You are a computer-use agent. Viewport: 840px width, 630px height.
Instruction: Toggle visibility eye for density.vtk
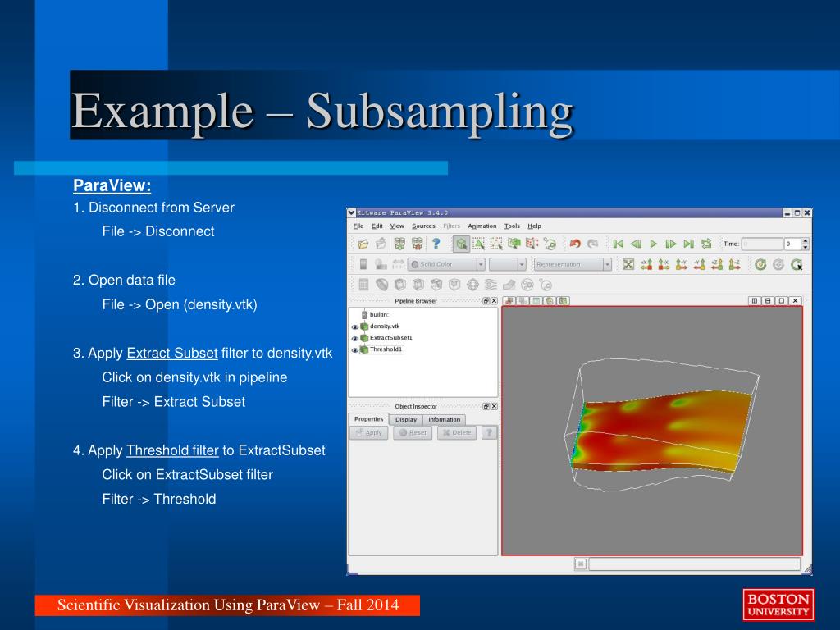tap(354, 326)
